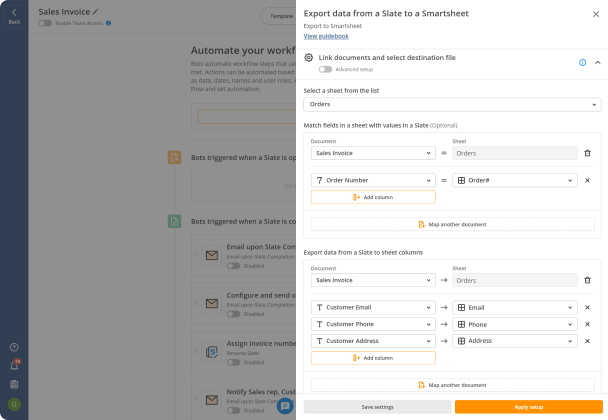Click the orange Apply setup button
Screen dimensions: 608x420
point(529,407)
